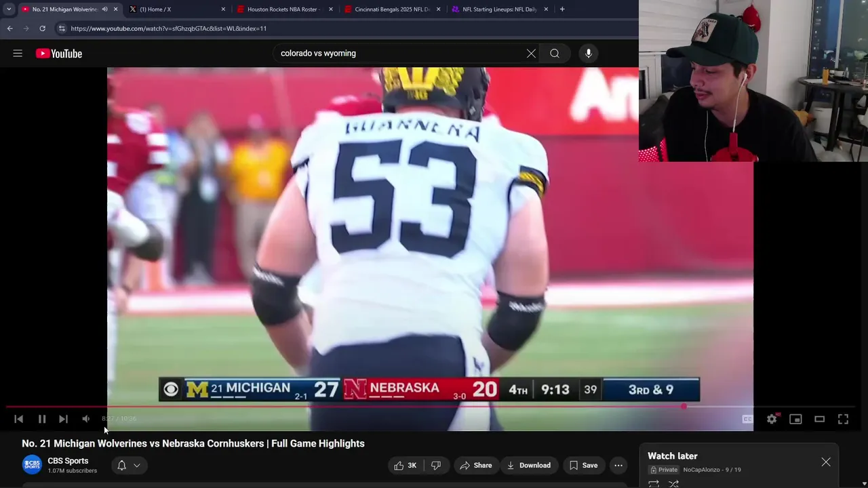The image size is (868, 488).
Task: Switch to theater mode
Action: pyautogui.click(x=819, y=419)
